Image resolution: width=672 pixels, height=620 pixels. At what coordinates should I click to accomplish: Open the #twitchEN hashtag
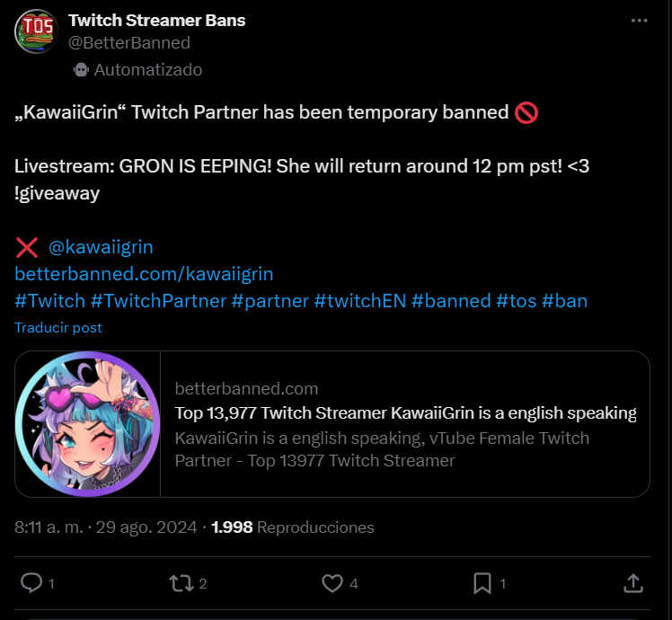[360, 301]
